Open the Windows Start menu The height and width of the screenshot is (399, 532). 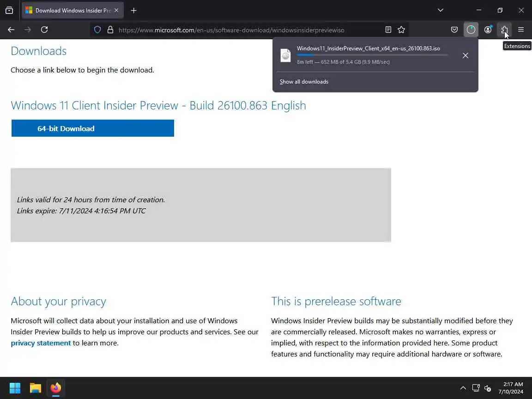[x=15, y=388]
